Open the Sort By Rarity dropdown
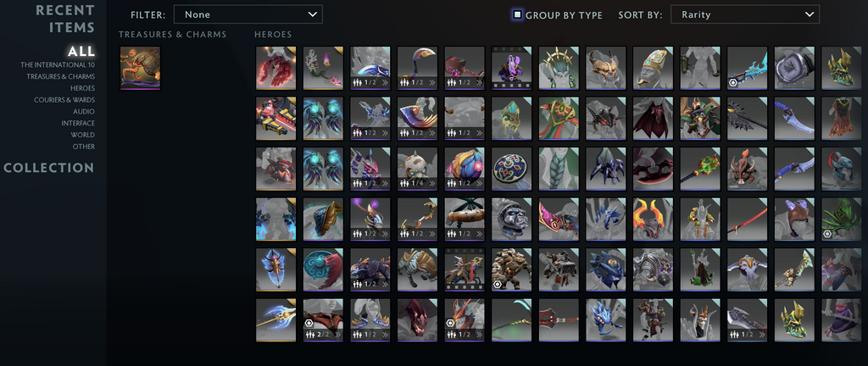Image resolution: width=868 pixels, height=366 pixels. tap(745, 14)
